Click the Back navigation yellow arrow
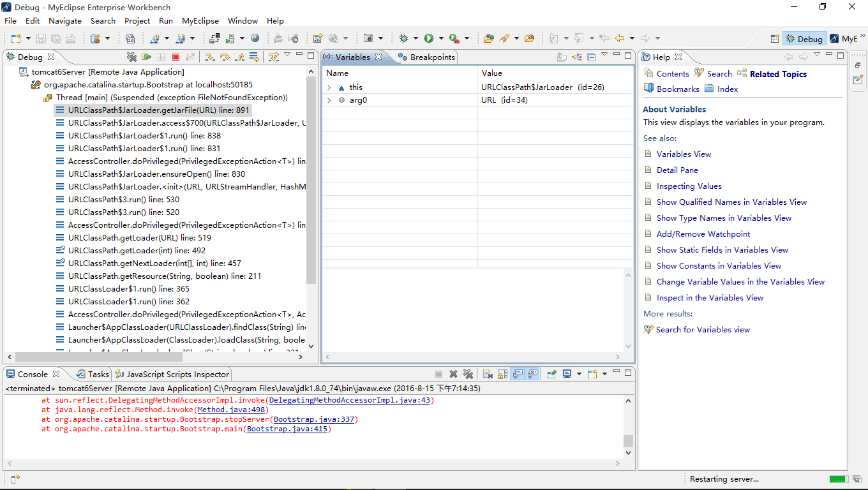Viewport: 868px width, 490px height. tap(619, 38)
